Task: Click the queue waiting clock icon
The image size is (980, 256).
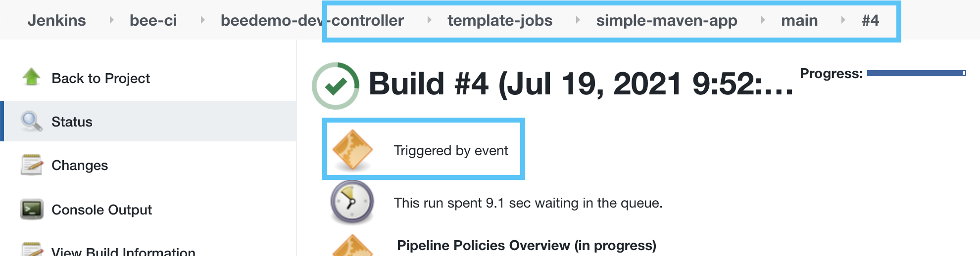Action: point(352,202)
